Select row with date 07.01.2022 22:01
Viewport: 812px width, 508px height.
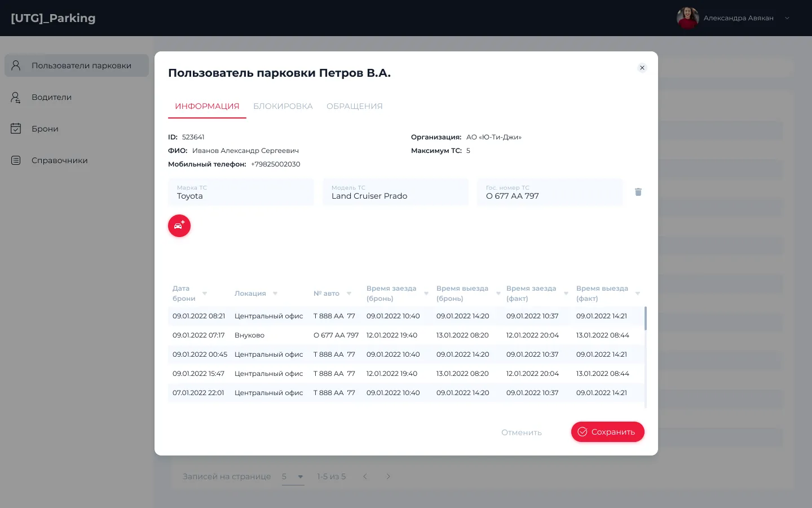tap(406, 393)
